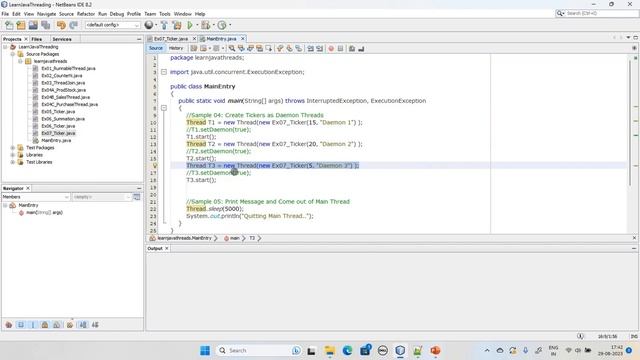Open the default config dropdown

[x=112, y=25]
